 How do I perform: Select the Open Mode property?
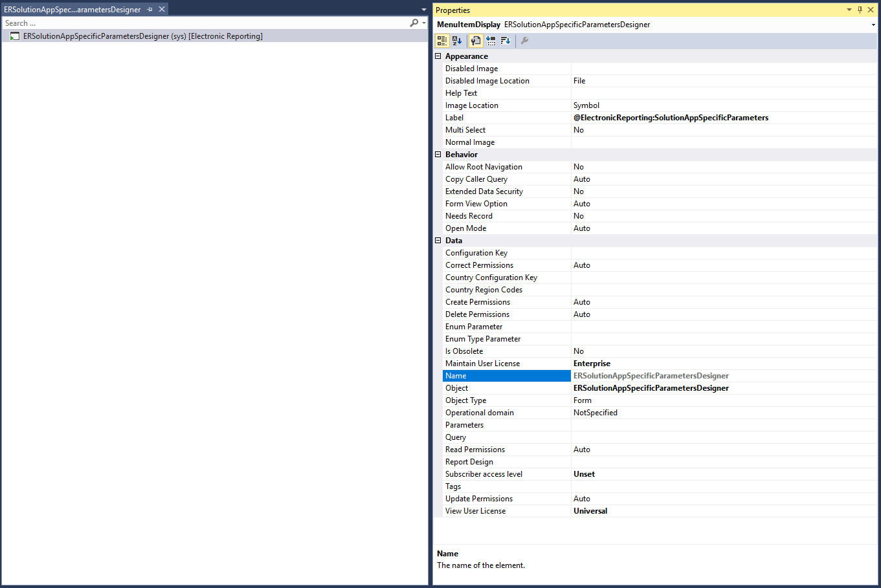[507, 228]
